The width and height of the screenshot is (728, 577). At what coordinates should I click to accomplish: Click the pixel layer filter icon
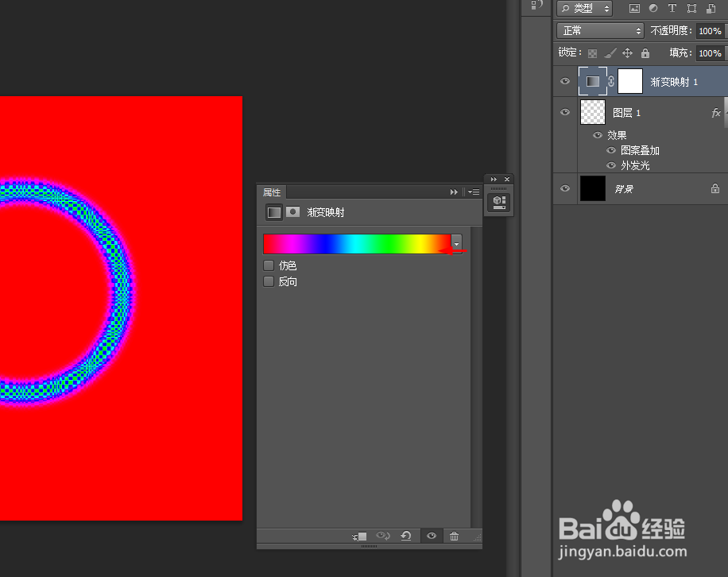[x=634, y=8]
